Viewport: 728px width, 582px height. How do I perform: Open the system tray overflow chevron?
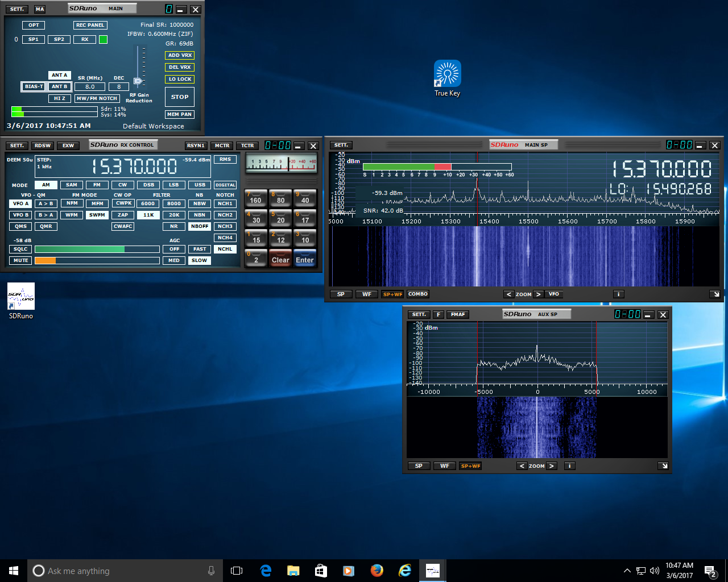[x=627, y=571]
